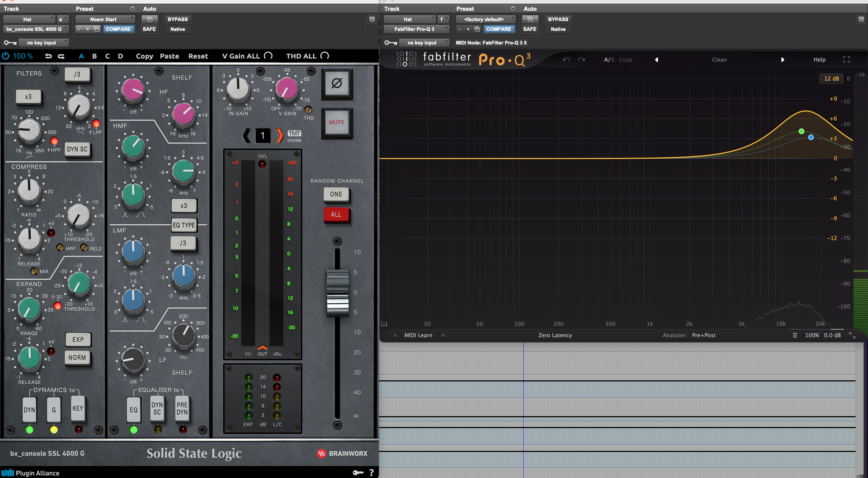Screen dimensions: 868x478
Task: Click the piano display icon in Pro-Q 3
Action: pos(384,324)
